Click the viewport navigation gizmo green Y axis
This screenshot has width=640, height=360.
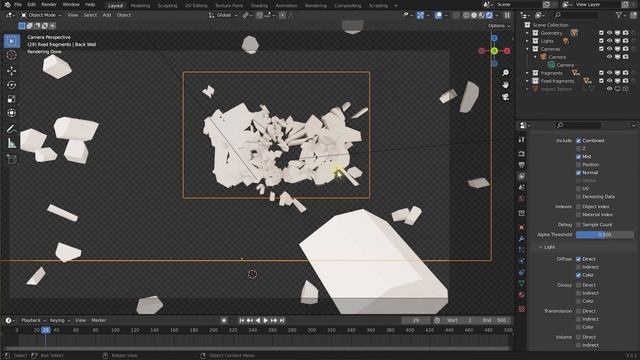(494, 51)
